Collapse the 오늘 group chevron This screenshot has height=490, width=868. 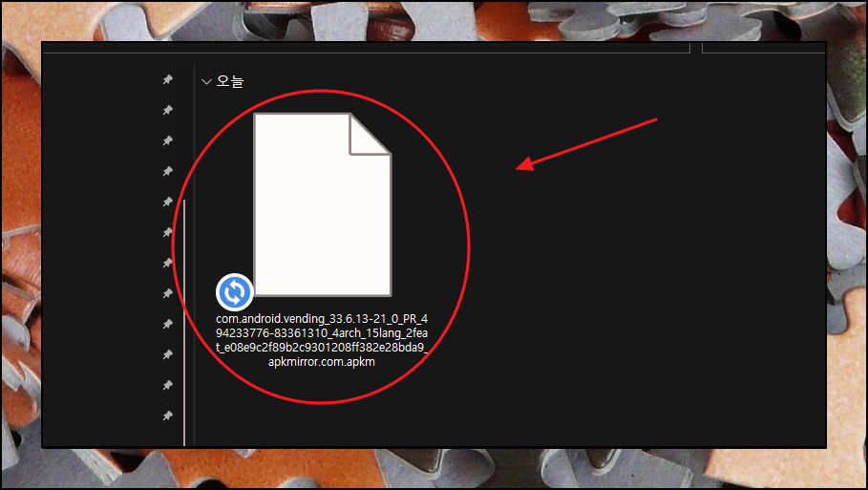click(x=206, y=82)
